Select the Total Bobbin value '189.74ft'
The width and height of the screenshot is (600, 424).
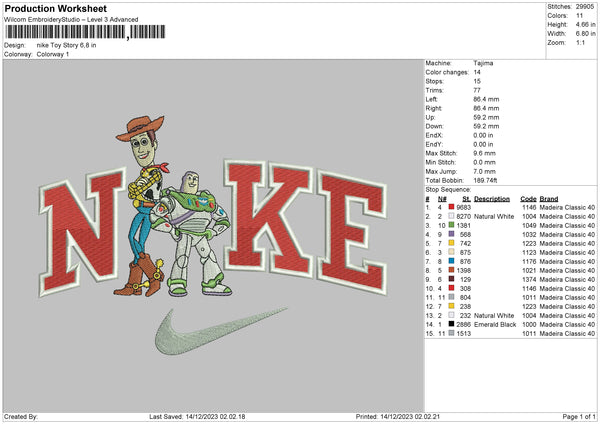(485, 180)
